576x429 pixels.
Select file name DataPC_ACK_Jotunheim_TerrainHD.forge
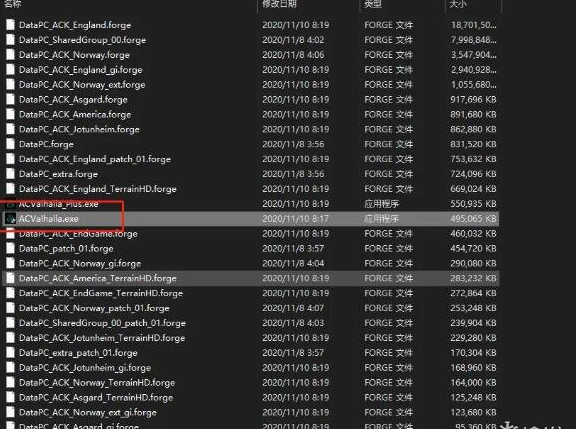click(x=102, y=338)
